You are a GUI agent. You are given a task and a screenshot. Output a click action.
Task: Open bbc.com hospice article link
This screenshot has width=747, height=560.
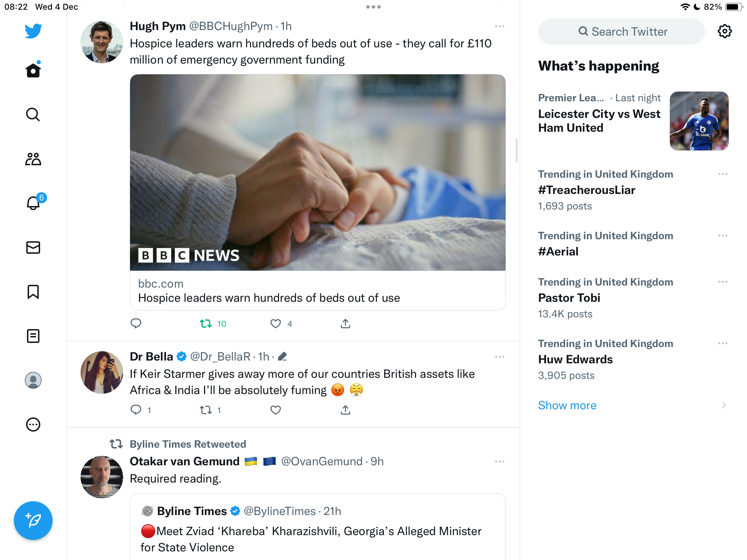[318, 291]
